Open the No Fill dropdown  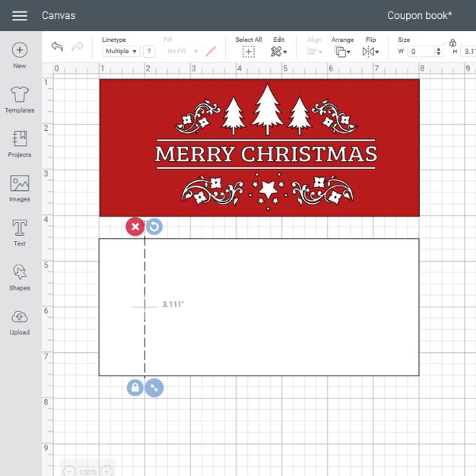coord(183,51)
